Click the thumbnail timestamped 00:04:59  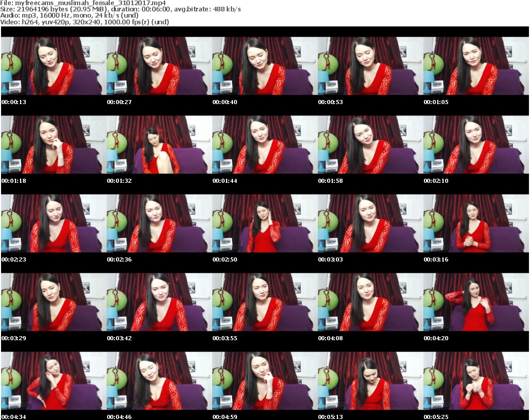pos(265,381)
